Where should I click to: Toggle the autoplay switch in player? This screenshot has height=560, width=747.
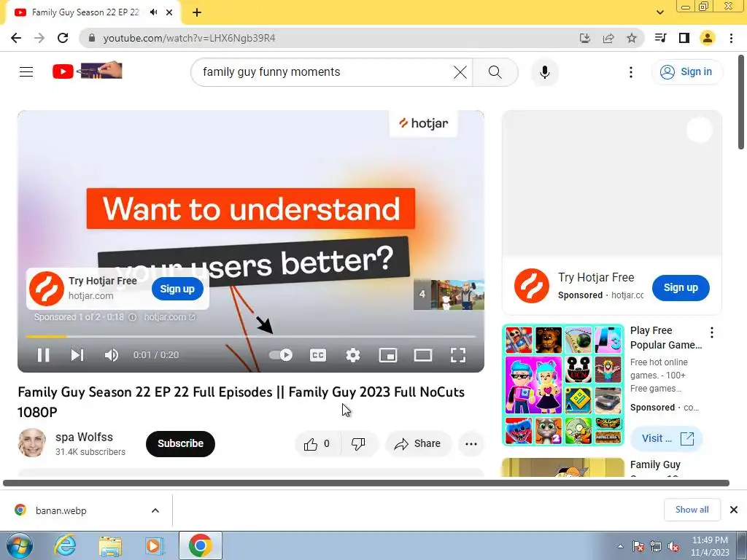281,355
